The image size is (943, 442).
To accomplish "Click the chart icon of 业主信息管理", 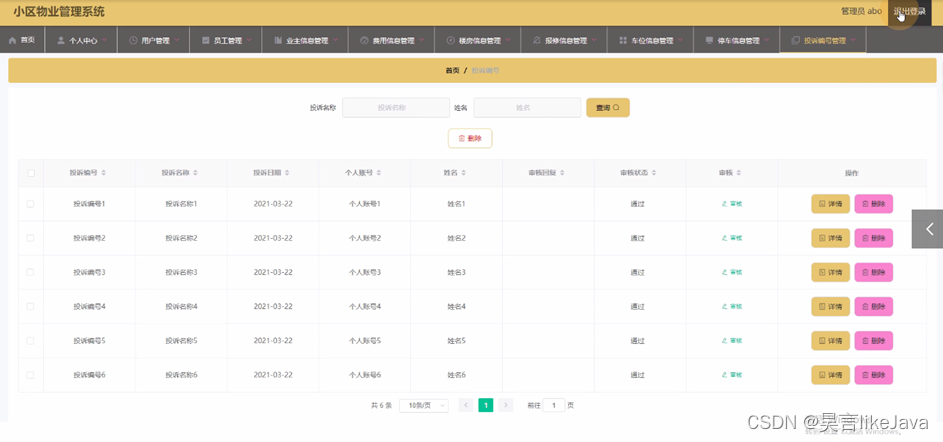I will point(278,41).
